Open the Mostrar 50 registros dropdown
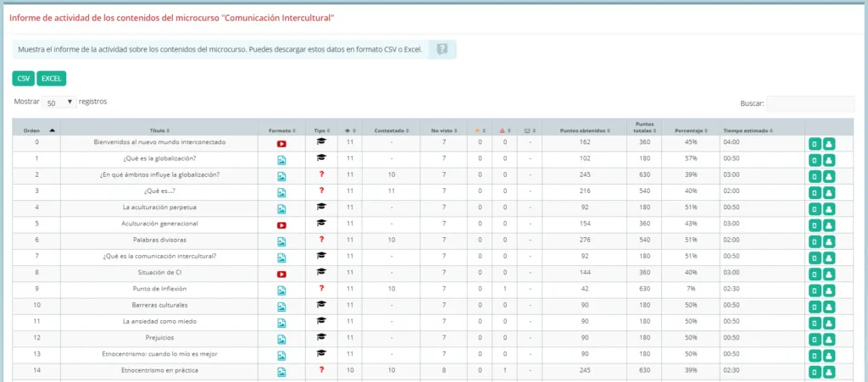Viewport: 868px width, 382px height. pyautogui.click(x=60, y=102)
